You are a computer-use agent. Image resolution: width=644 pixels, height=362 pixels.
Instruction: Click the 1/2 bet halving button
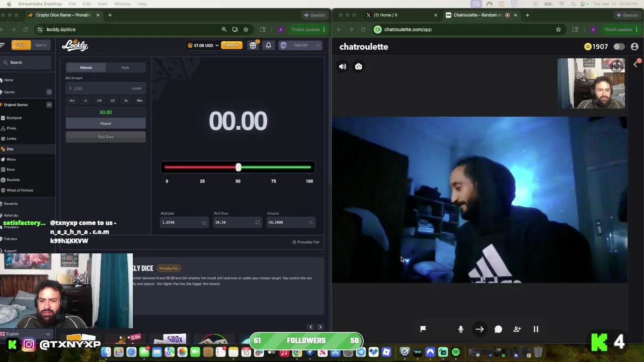click(x=112, y=101)
